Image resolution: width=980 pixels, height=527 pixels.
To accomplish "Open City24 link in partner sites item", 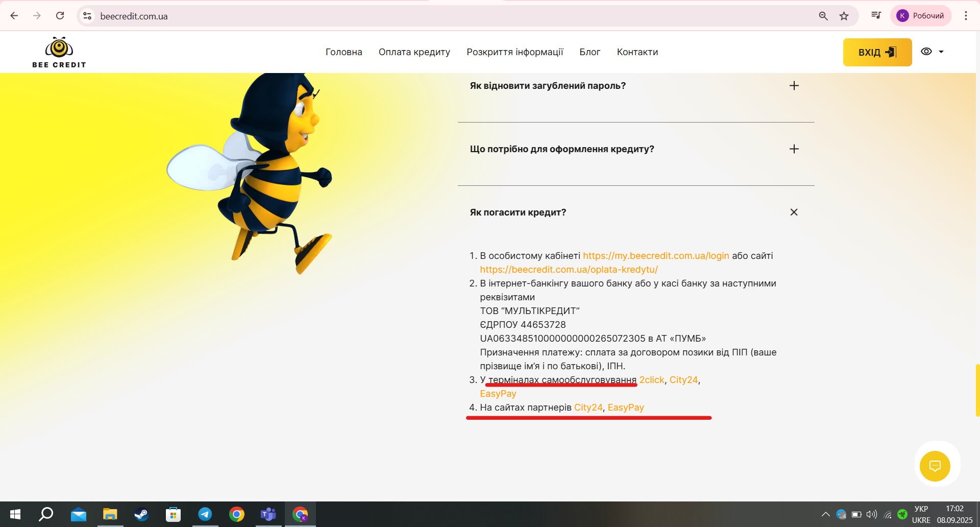I will 588,408.
